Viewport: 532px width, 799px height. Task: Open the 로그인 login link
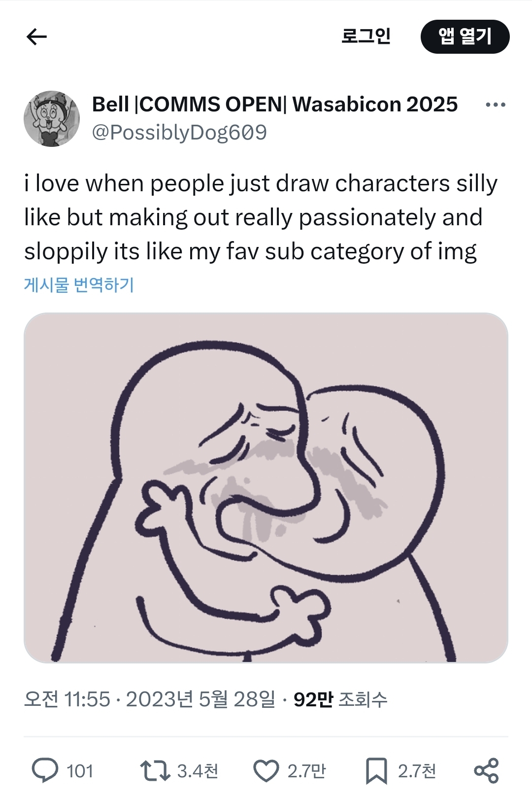(366, 36)
